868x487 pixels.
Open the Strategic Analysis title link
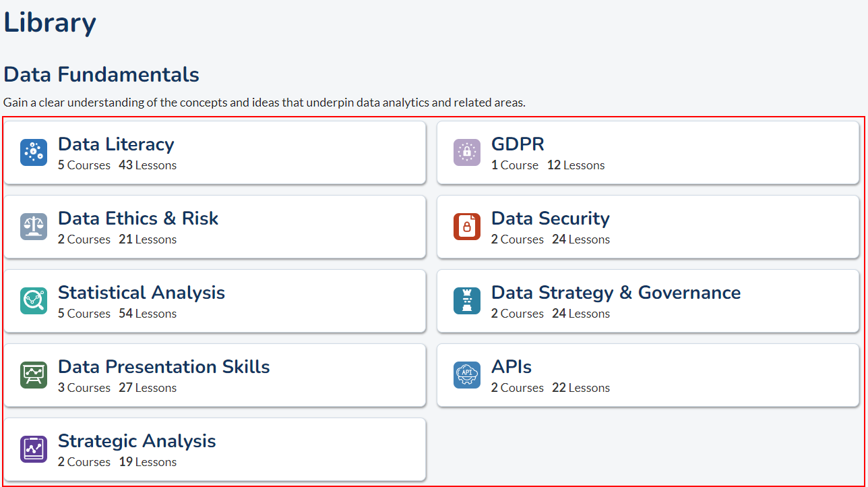click(x=137, y=441)
